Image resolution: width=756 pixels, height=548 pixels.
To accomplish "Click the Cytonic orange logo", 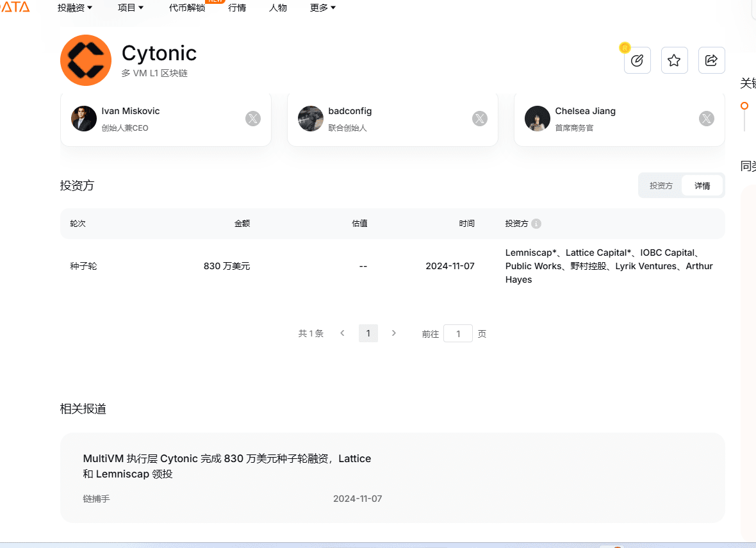I will tap(86, 60).
